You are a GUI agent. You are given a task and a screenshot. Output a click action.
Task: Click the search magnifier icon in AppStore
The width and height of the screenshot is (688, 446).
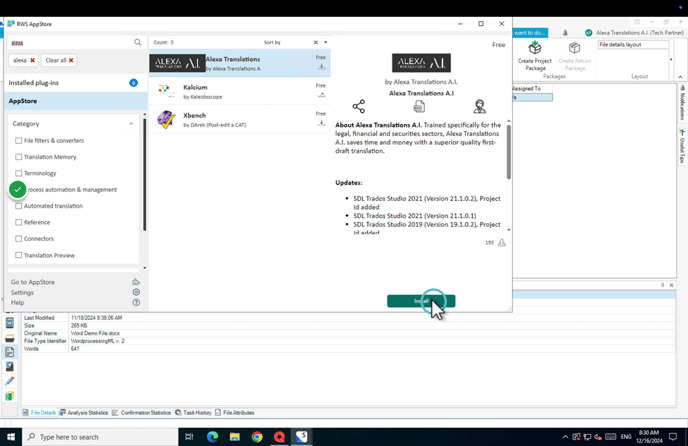(138, 43)
